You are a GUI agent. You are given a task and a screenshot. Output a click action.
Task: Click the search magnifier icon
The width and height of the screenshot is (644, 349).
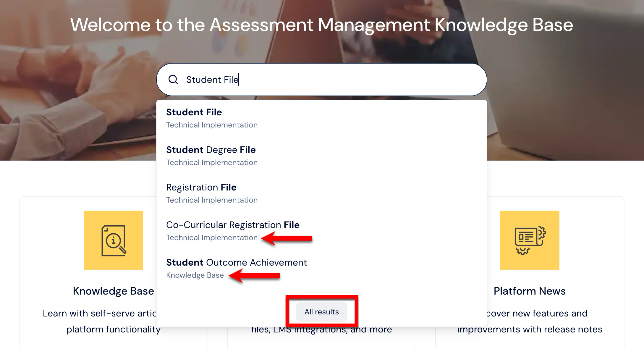click(x=173, y=80)
